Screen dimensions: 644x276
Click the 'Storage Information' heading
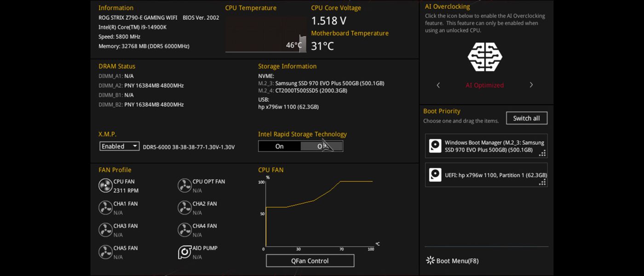point(287,66)
